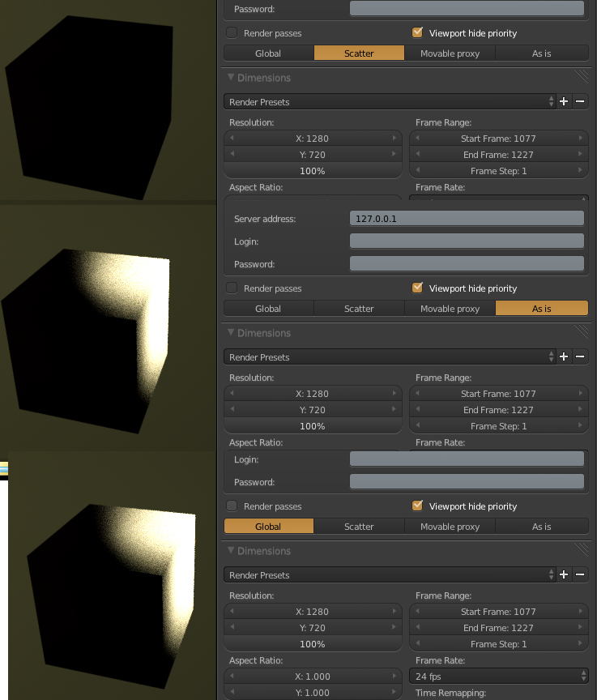Increase End Frame arrow in Global-active panel
Screen dimensions: 597x700
click(581, 627)
